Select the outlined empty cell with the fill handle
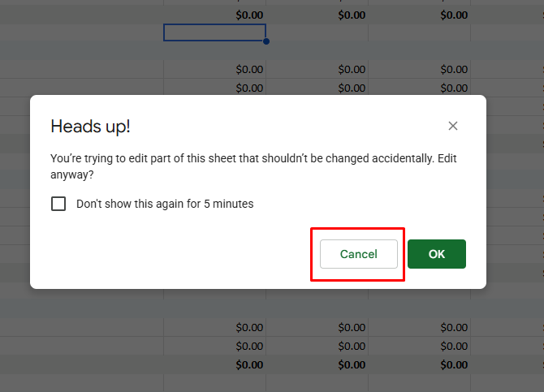 coord(214,32)
